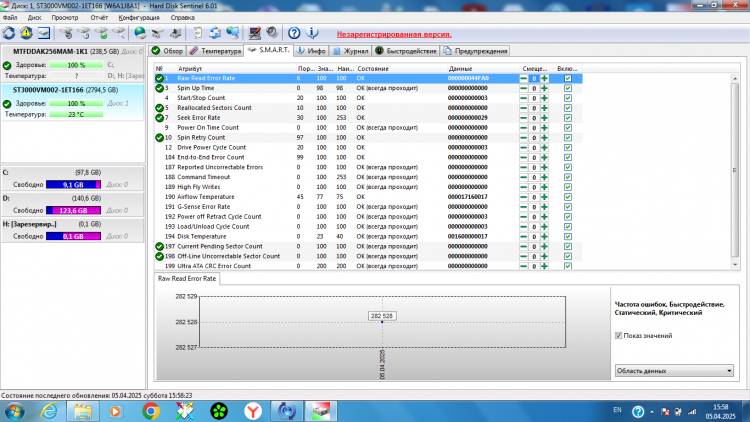Open the 'Конфигурация' menu
750x422 pixels.
(139, 18)
